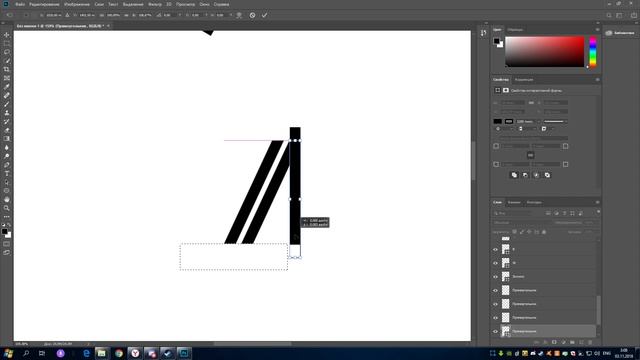Open the collapsed History panel icon
The image size is (640, 360).
(484, 33)
